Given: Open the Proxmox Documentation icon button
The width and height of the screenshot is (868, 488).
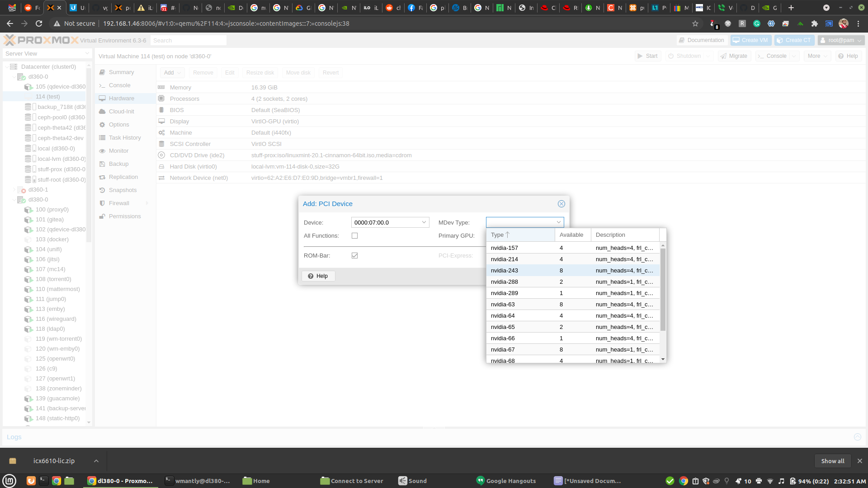Looking at the screenshot, I should tap(682, 40).
